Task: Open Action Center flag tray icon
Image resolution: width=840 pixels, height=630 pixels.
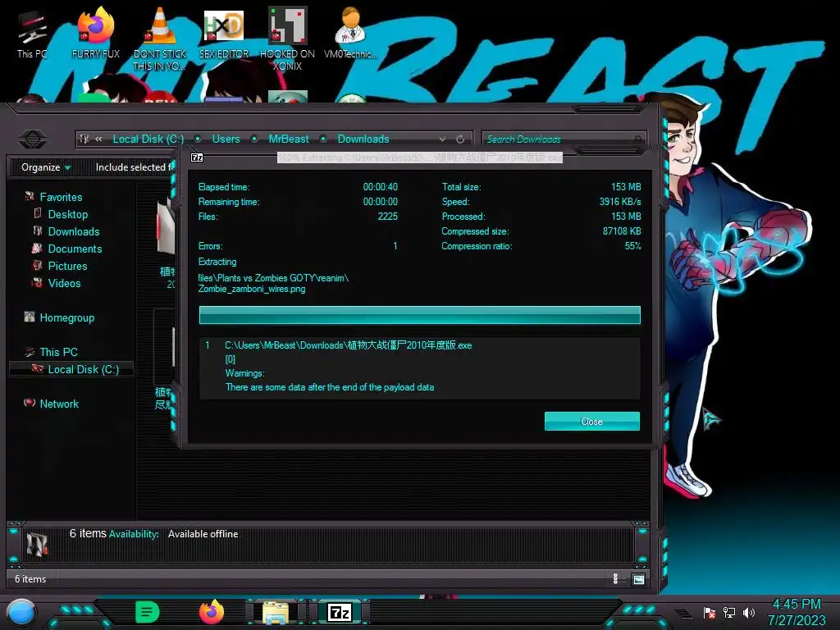Action: [x=710, y=612]
